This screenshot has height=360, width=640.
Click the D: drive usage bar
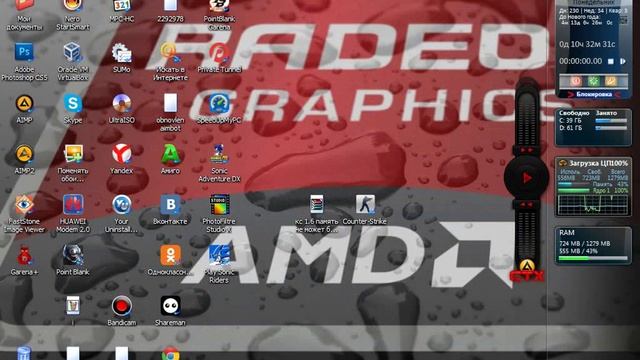click(x=611, y=128)
